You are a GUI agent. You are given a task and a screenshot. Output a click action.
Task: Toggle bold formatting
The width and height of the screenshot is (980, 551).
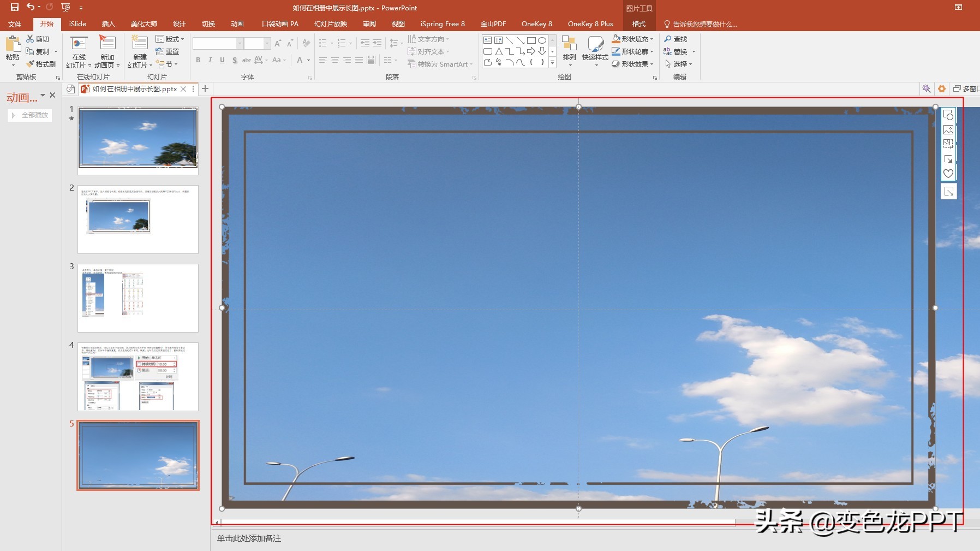(198, 60)
